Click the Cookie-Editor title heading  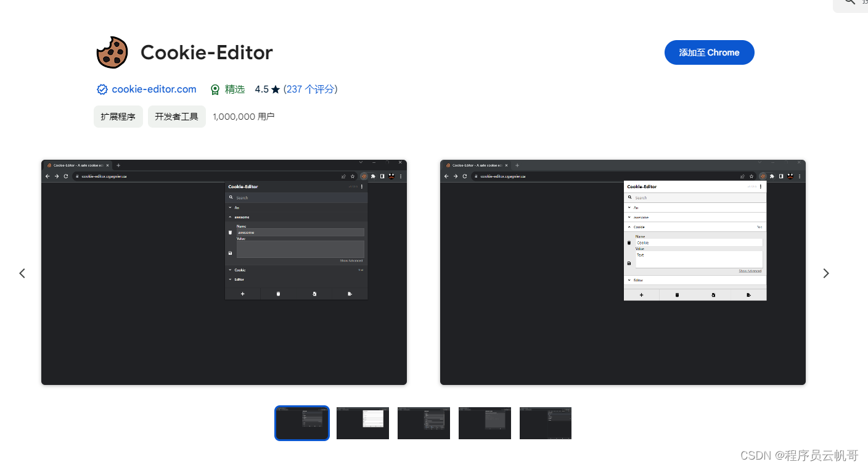click(207, 52)
